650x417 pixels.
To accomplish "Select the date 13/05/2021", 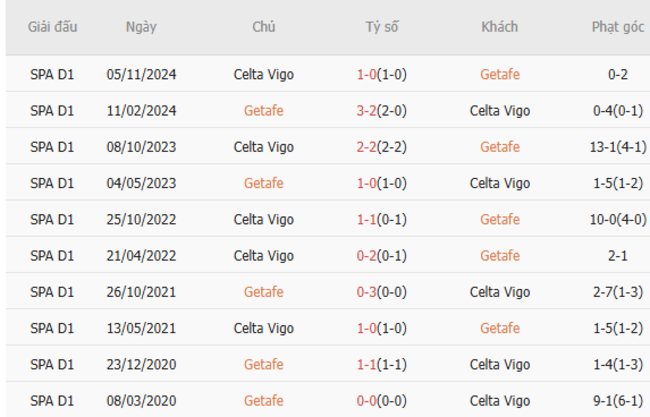I will (x=141, y=328).
